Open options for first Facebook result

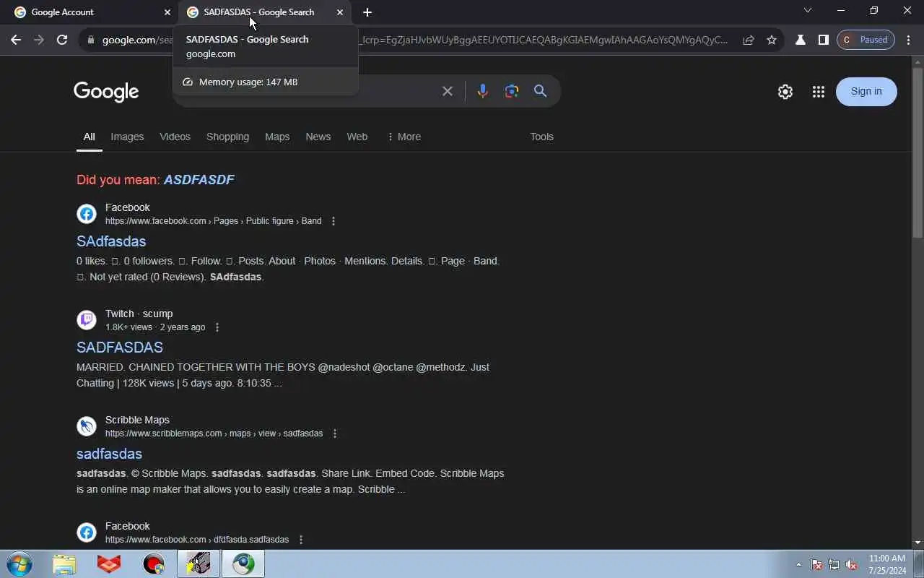[333, 221]
